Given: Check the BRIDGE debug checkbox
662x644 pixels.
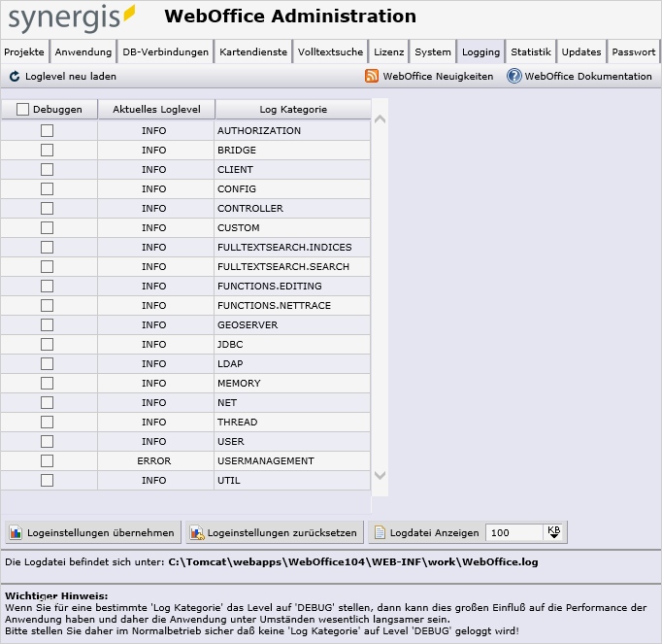Looking at the screenshot, I should [x=47, y=150].
